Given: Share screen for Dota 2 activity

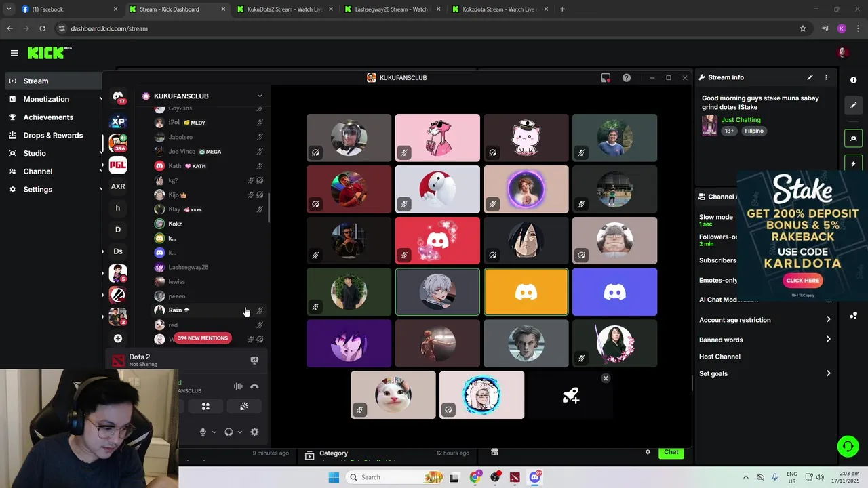Looking at the screenshot, I should pos(254,361).
